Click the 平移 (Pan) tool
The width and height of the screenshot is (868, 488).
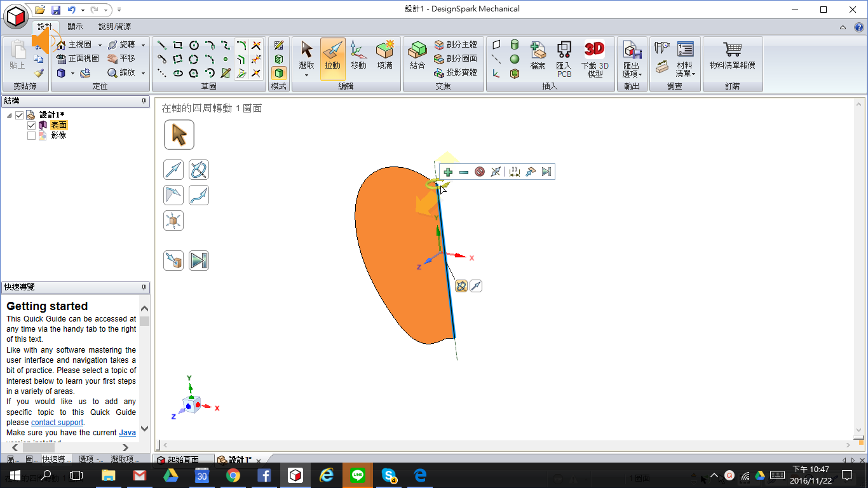121,58
